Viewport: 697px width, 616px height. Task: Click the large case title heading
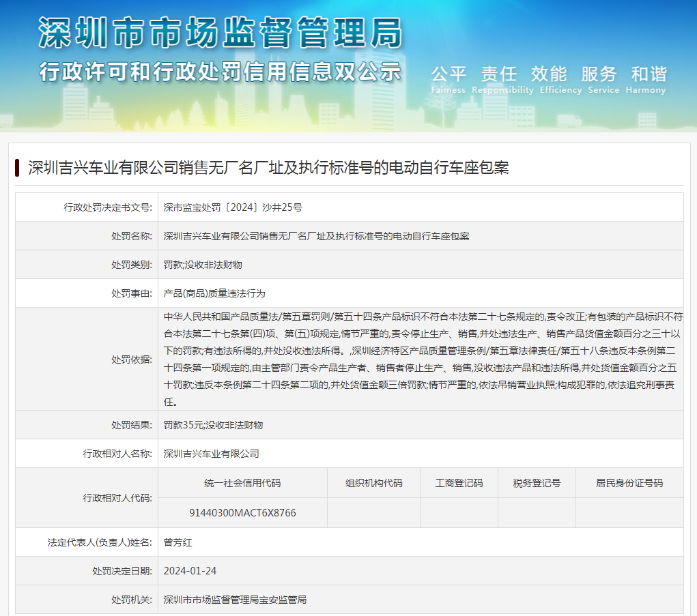pos(268,168)
